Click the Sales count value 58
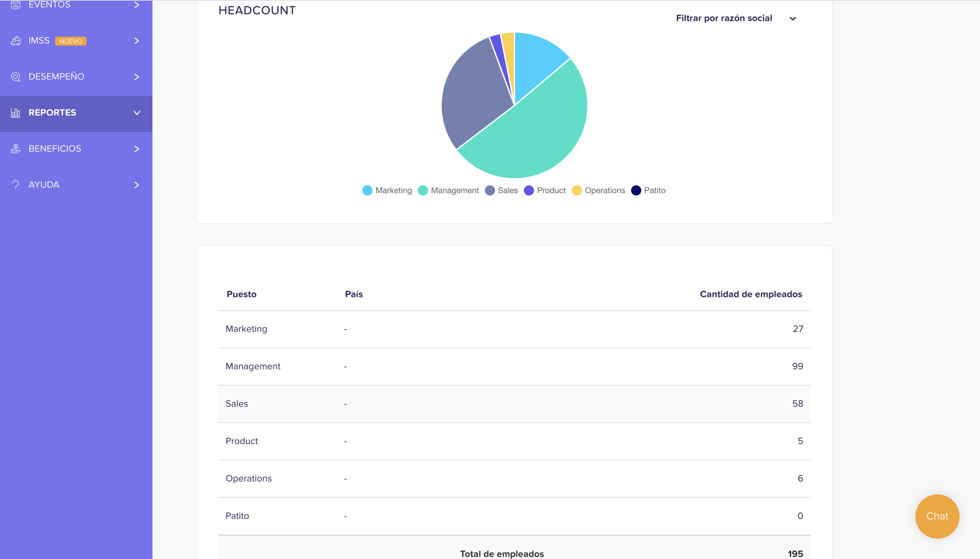The height and width of the screenshot is (559, 980). point(798,404)
